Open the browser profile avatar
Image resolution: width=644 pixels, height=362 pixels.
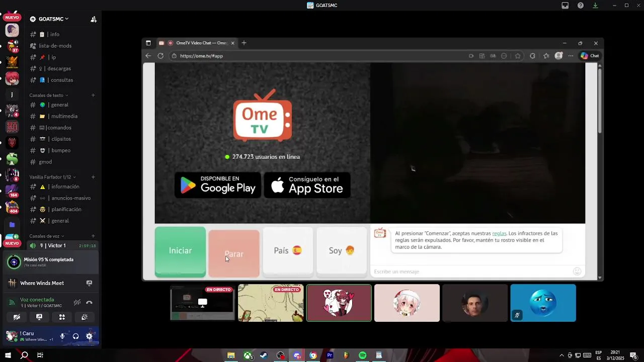[x=558, y=56]
